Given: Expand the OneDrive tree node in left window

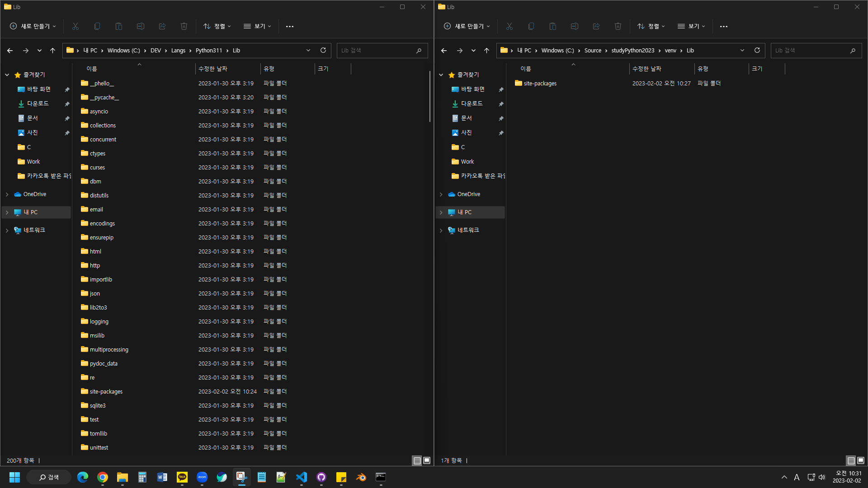Looking at the screenshot, I should tap(7, 194).
